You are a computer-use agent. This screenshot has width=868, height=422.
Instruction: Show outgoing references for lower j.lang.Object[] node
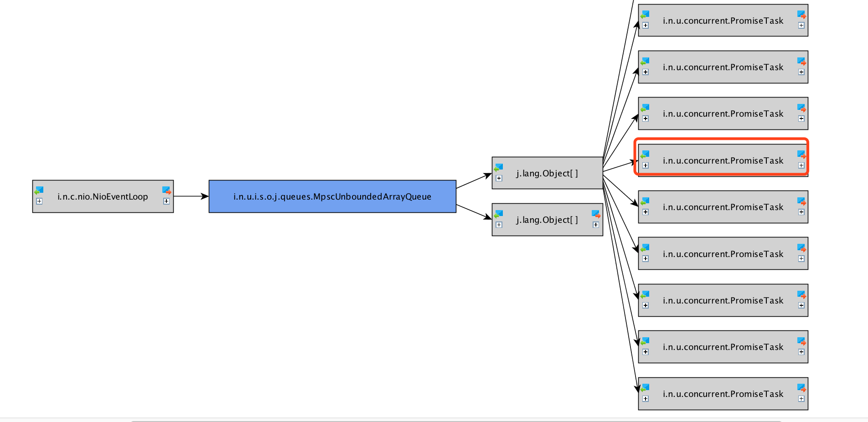(596, 214)
